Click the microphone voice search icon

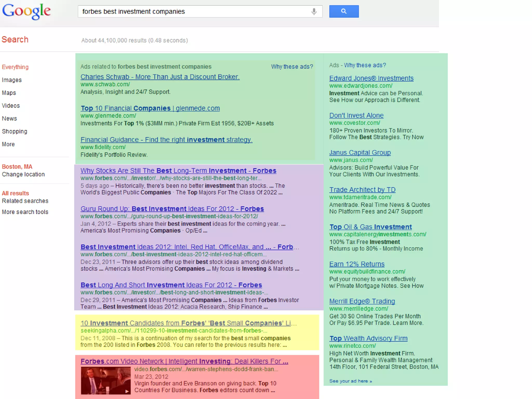click(x=314, y=11)
